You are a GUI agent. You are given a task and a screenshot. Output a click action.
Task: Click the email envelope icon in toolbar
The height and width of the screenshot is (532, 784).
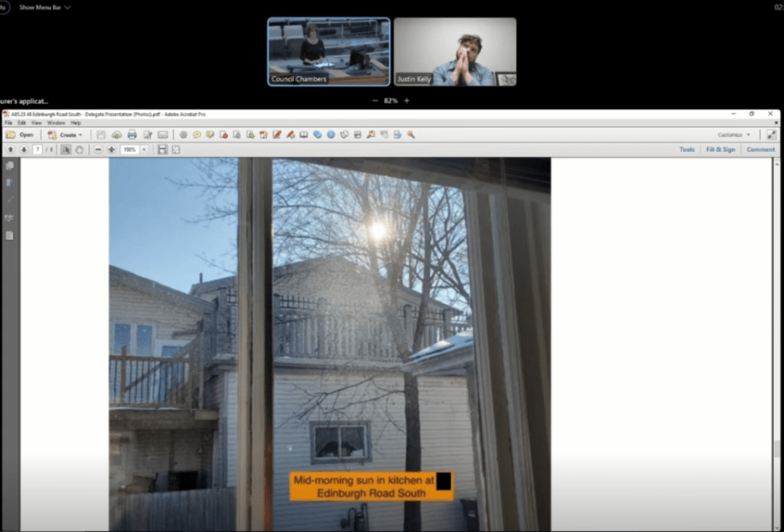163,134
